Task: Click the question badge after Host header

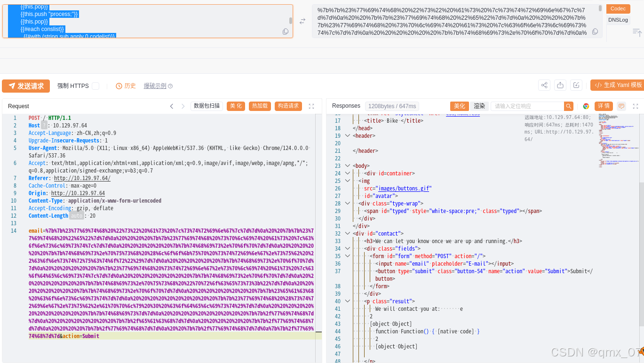Action: [x=44, y=126]
